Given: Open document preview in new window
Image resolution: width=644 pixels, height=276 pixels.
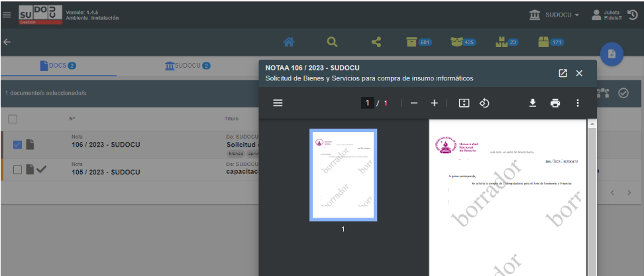Looking at the screenshot, I should [563, 73].
